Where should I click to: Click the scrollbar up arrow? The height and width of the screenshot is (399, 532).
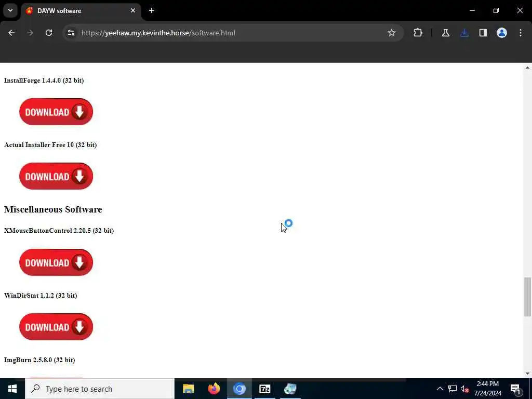(x=527, y=68)
